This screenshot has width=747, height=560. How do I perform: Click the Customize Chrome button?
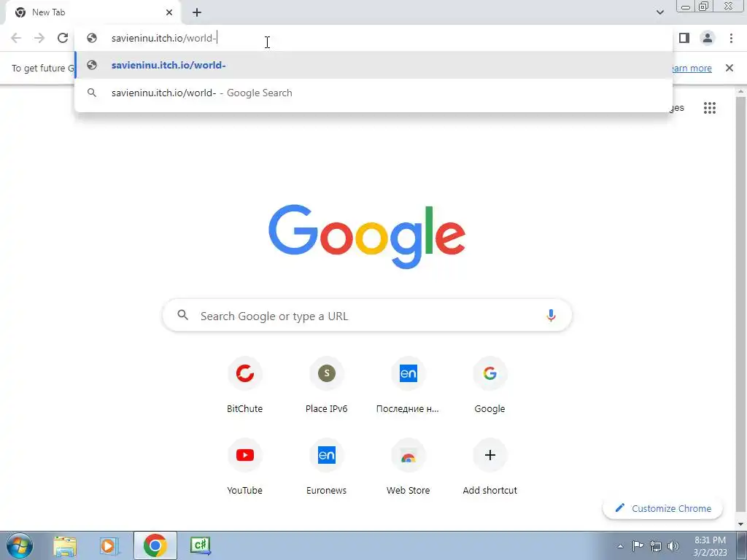(662, 508)
